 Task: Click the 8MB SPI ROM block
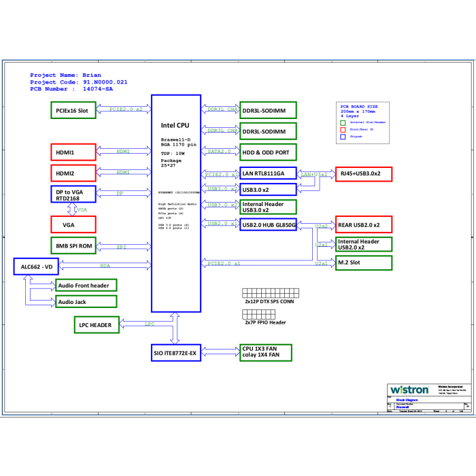[73, 245]
